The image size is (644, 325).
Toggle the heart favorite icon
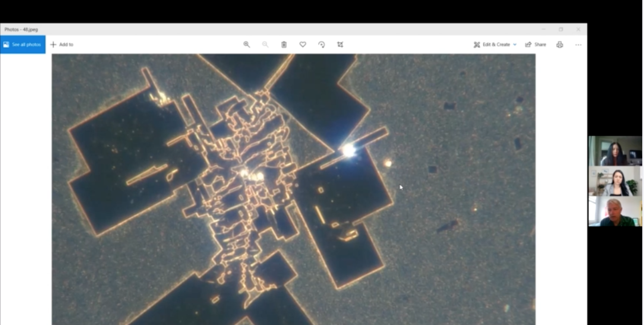click(x=303, y=45)
